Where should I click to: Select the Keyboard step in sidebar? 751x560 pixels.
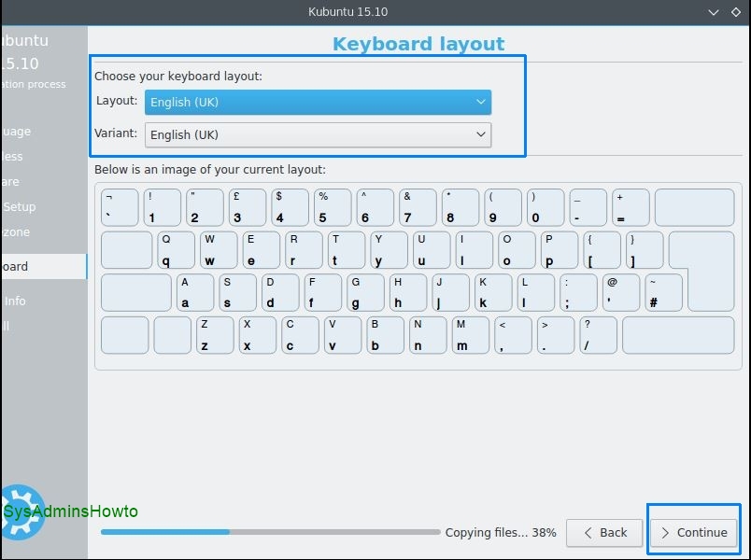pos(17,266)
